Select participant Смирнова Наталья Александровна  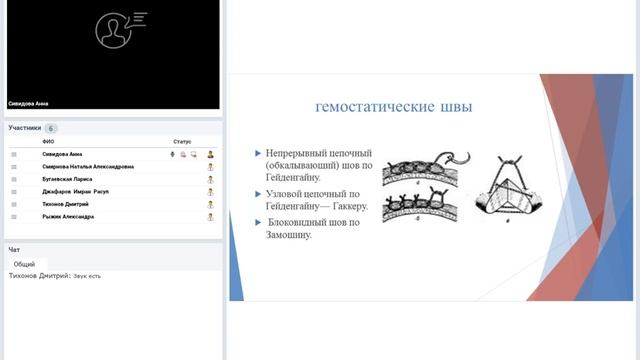88,167
